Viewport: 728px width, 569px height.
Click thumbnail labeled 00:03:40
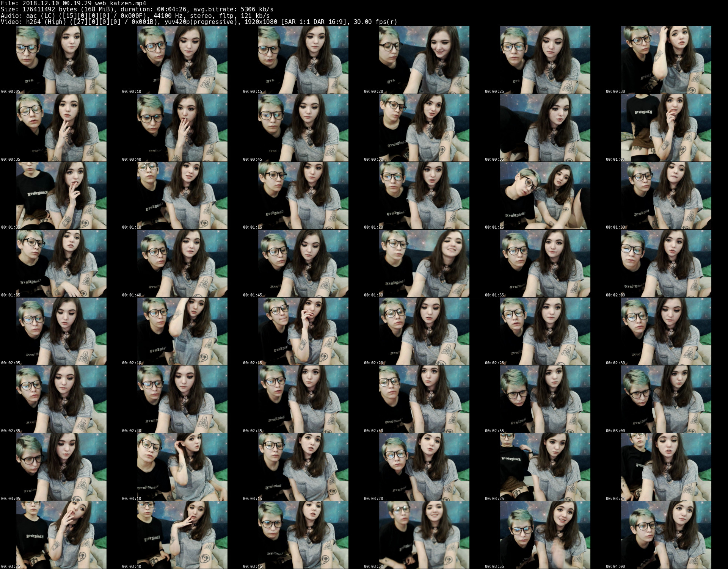[x=182, y=535]
